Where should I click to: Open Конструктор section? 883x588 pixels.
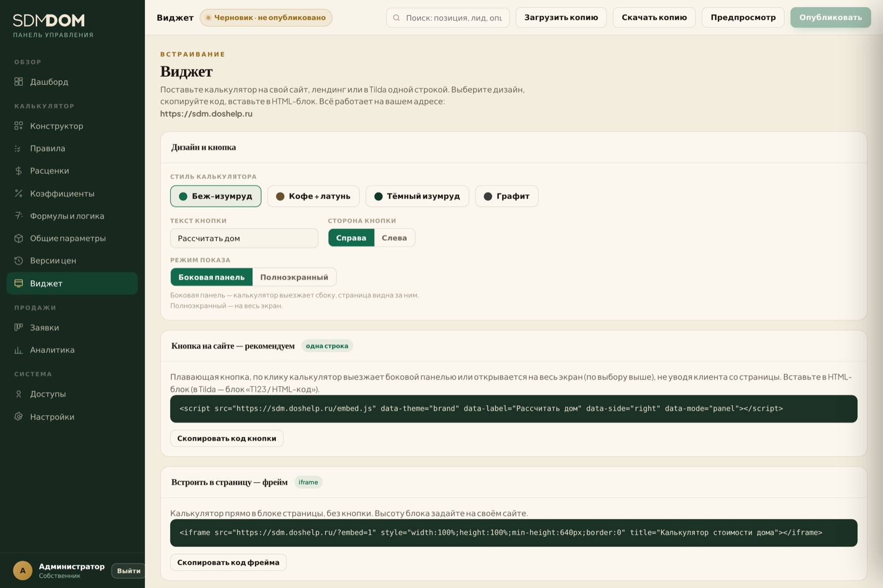coord(72,126)
